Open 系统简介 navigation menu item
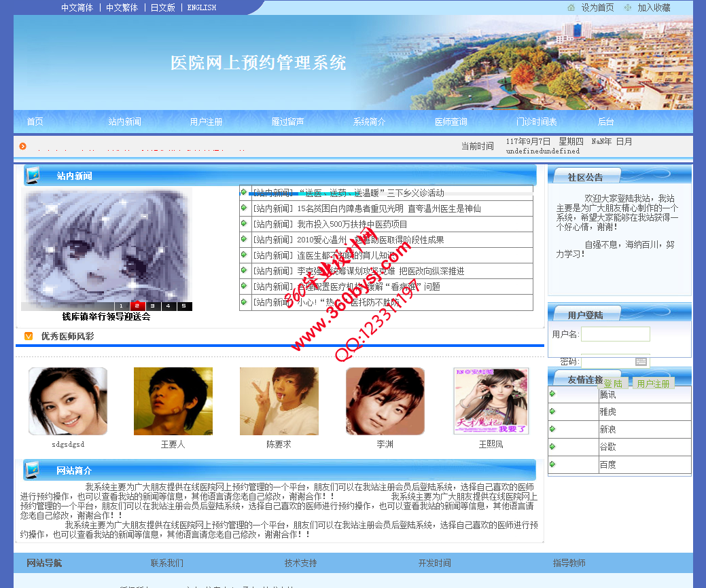The image size is (706, 588). tap(369, 122)
